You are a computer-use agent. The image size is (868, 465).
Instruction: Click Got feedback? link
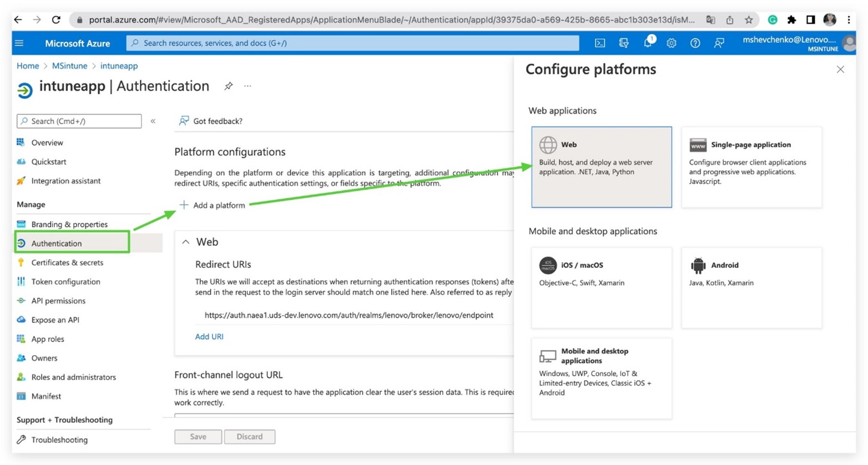(211, 121)
